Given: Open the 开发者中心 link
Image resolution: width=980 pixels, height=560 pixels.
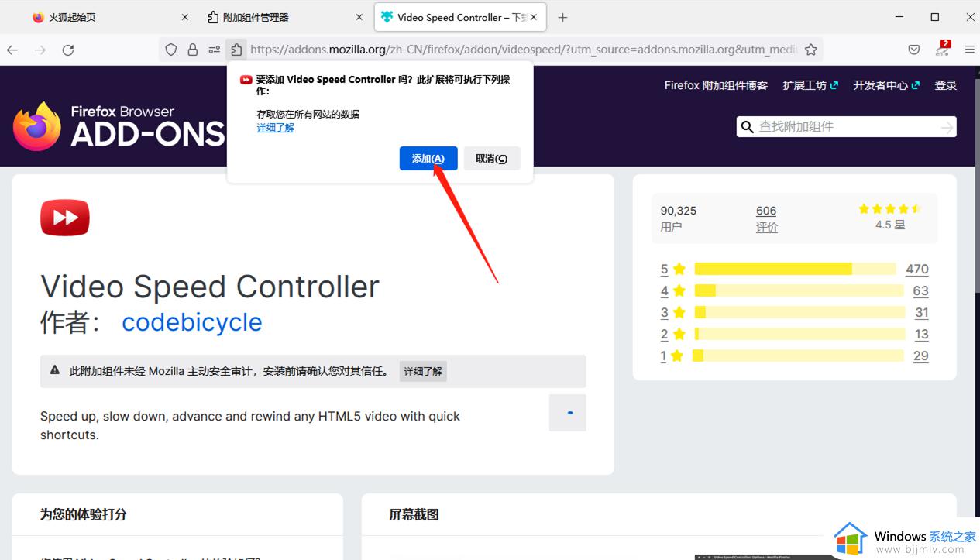Looking at the screenshot, I should 886,85.
